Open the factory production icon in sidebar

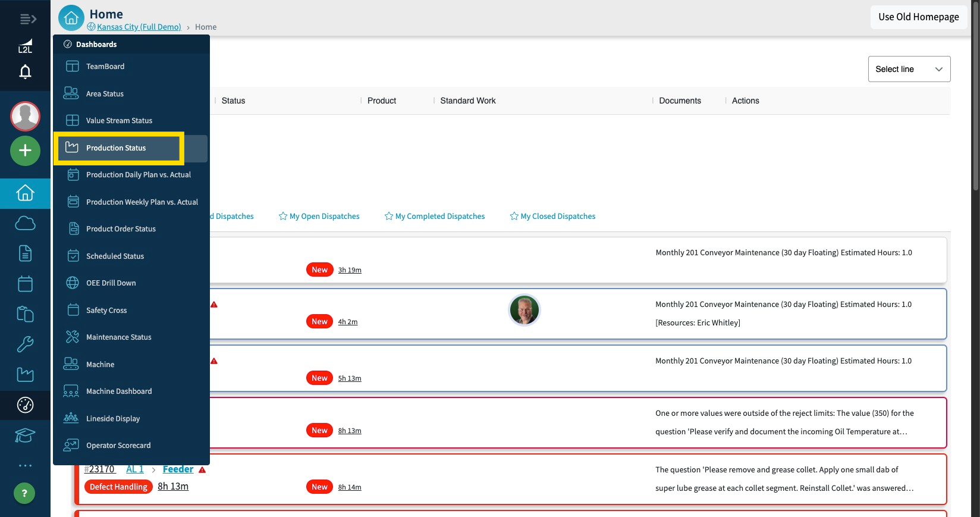[x=25, y=374]
